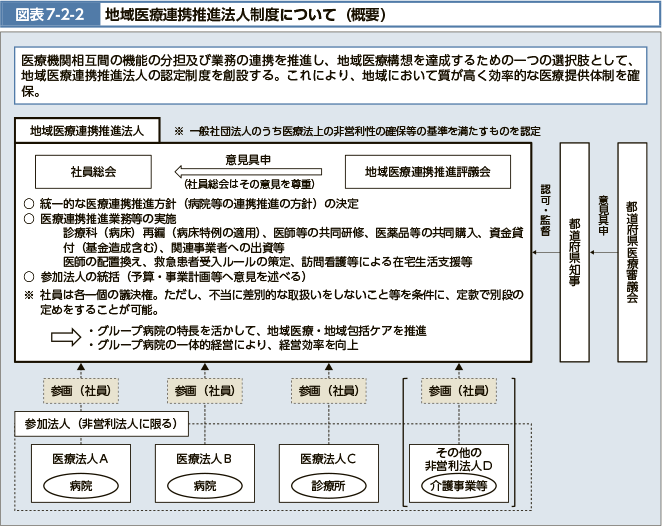Click the 医療法人C box title
Viewport: 662px width, 526px height.
(x=327, y=458)
